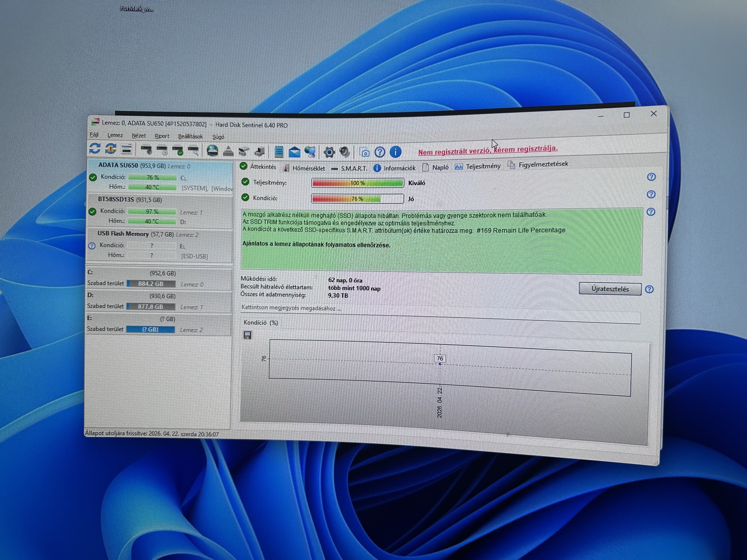The image size is (747, 560).
Task: Close the Hard Disk Sentinel window
Action: (x=653, y=113)
